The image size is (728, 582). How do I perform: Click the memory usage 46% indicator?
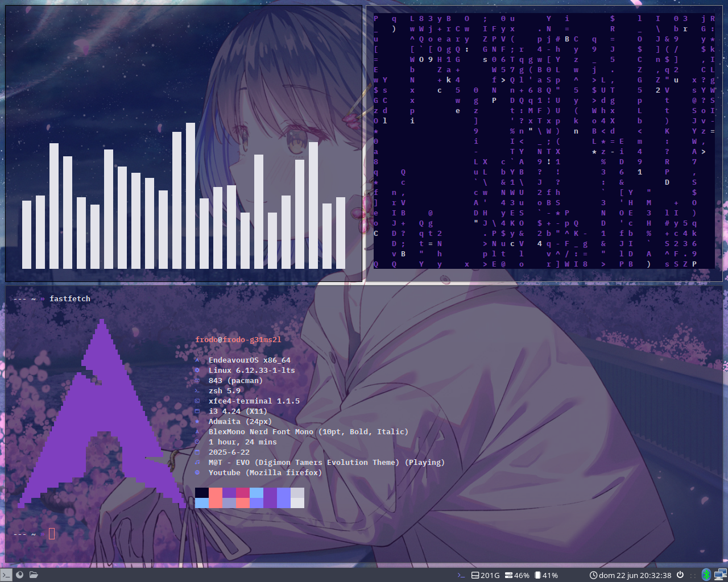point(518,575)
